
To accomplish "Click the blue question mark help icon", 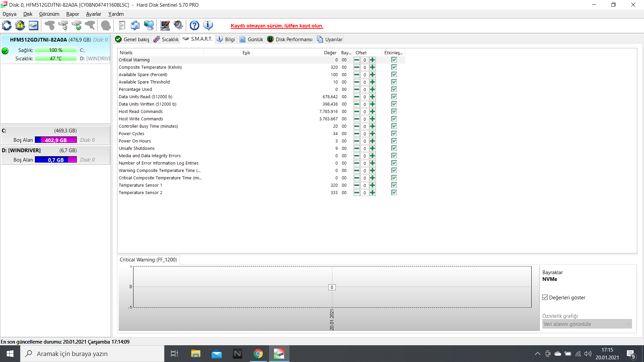I will click(x=195, y=25).
